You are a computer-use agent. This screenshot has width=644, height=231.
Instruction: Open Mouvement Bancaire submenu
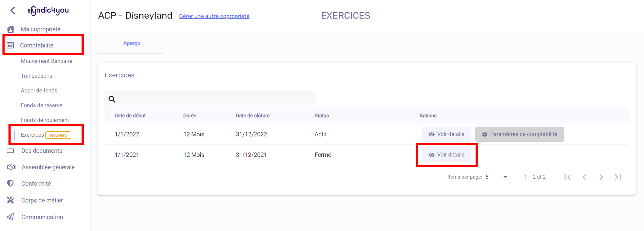point(47,61)
